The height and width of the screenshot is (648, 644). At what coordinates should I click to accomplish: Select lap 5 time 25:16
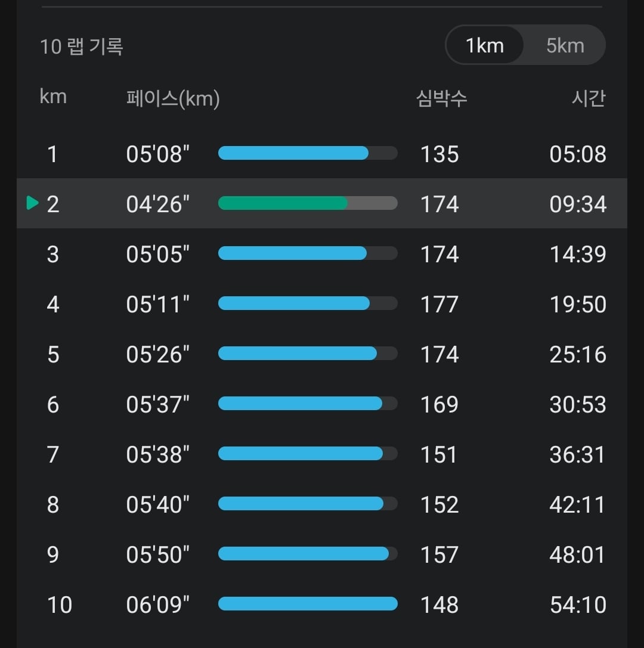click(577, 354)
